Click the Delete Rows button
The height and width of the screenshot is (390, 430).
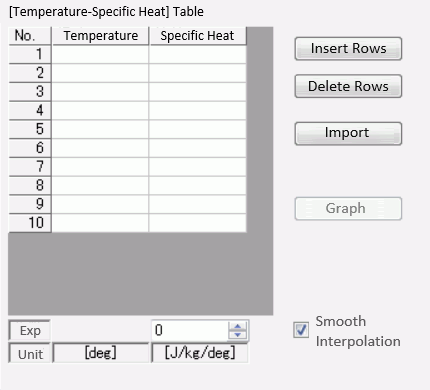[348, 86]
